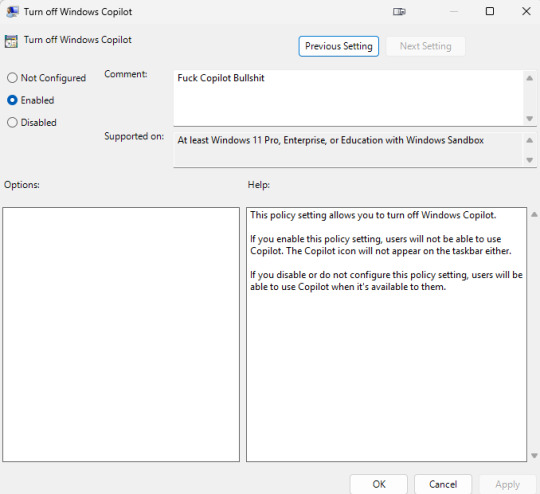Click the 'Comment:' label
The image size is (540, 494).
(x=126, y=74)
